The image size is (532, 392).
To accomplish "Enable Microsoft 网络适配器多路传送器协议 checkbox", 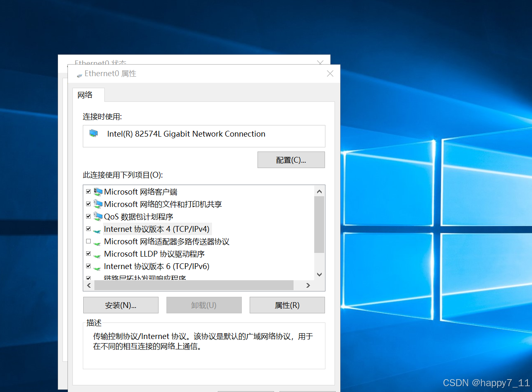I will tap(88, 241).
